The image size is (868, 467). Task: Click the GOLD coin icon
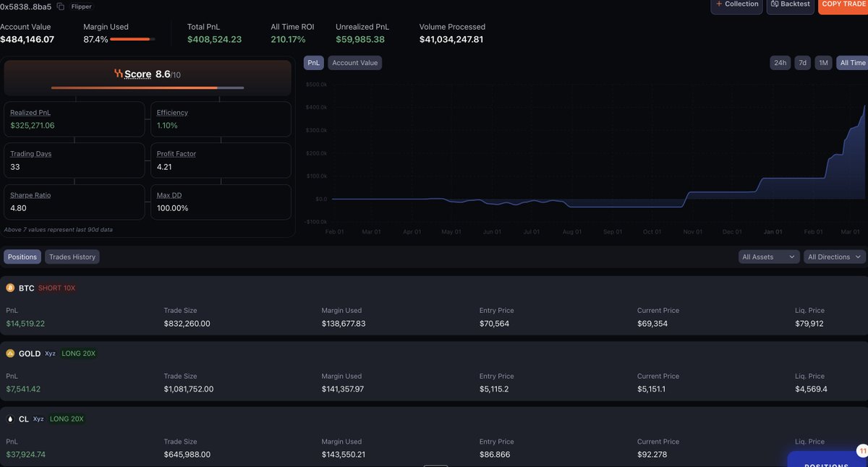[x=9, y=353]
